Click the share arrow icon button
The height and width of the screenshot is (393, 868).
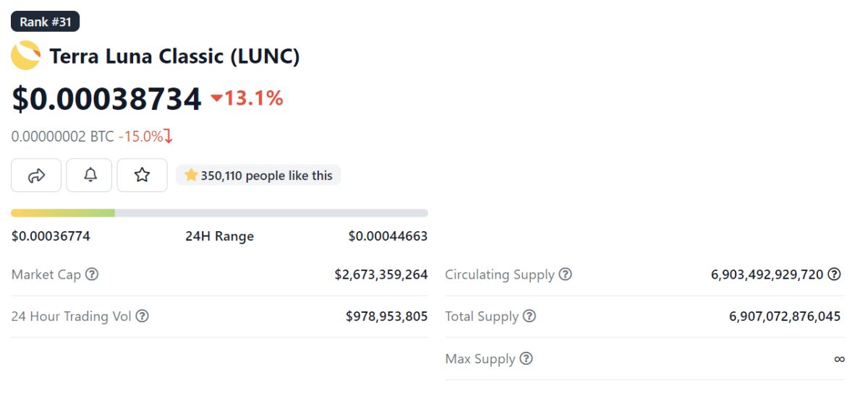36,175
